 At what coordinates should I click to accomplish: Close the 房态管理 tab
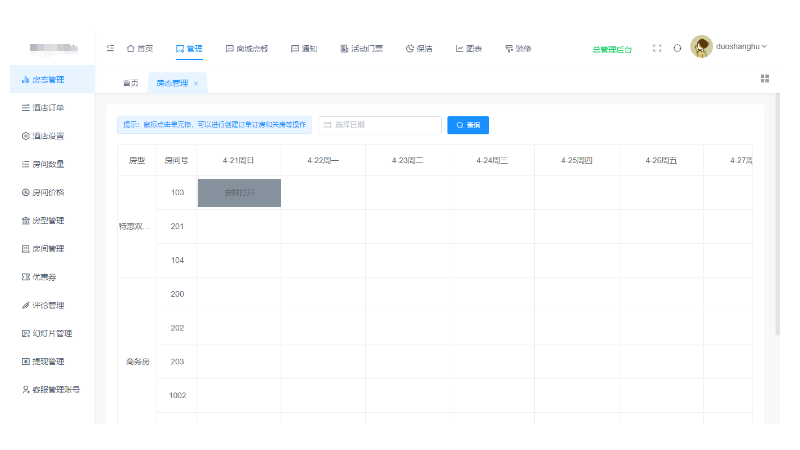(196, 83)
